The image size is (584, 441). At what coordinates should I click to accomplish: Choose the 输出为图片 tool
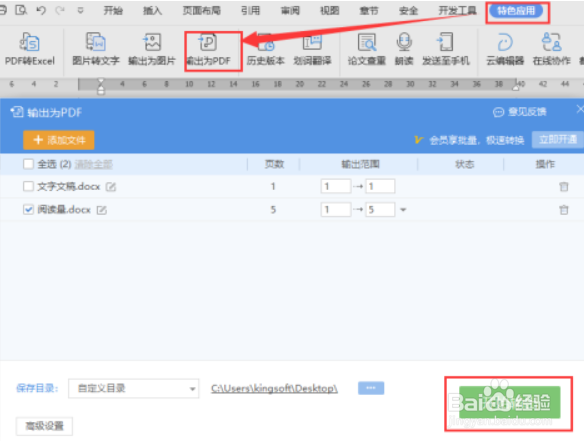[x=152, y=49]
